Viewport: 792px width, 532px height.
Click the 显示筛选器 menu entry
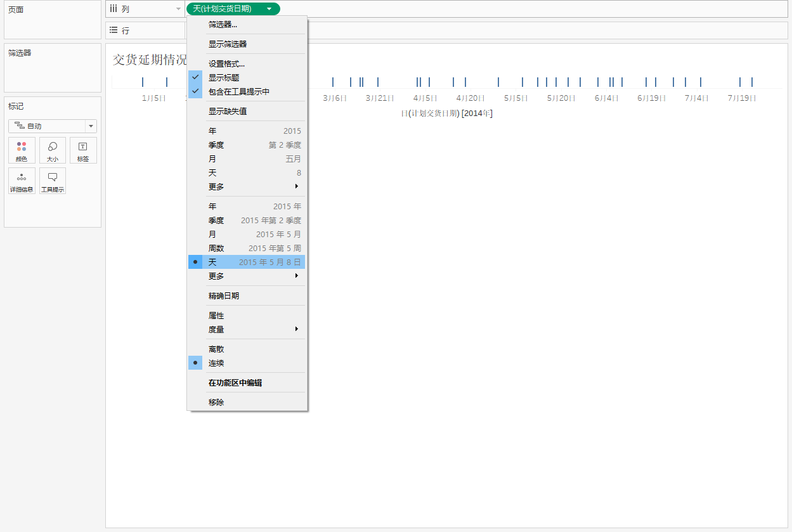point(247,44)
